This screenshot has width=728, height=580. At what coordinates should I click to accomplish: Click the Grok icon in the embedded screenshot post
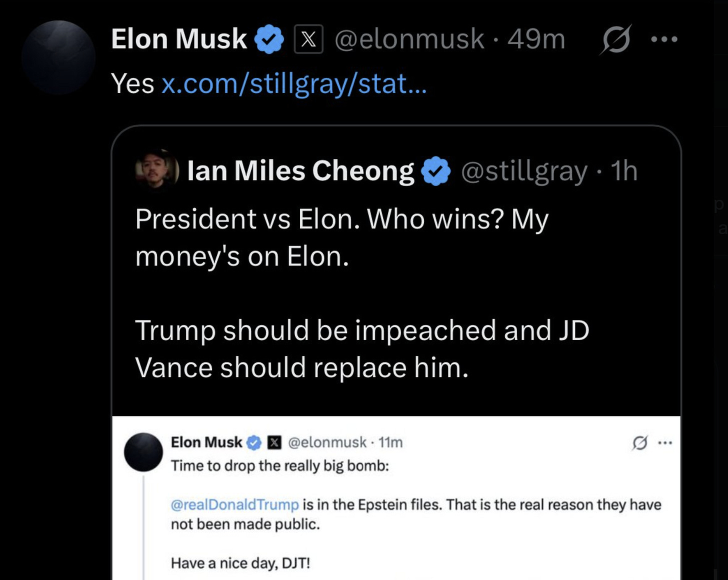tap(640, 442)
